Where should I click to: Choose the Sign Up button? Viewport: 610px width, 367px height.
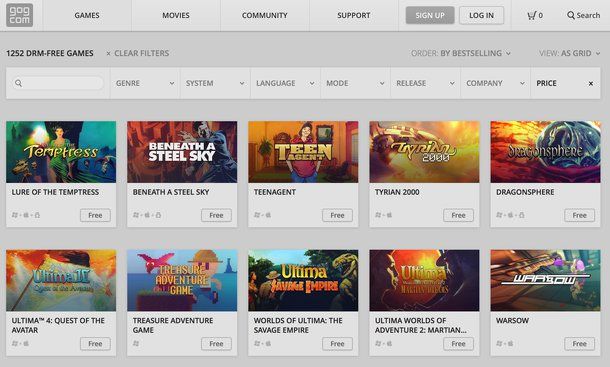430,15
